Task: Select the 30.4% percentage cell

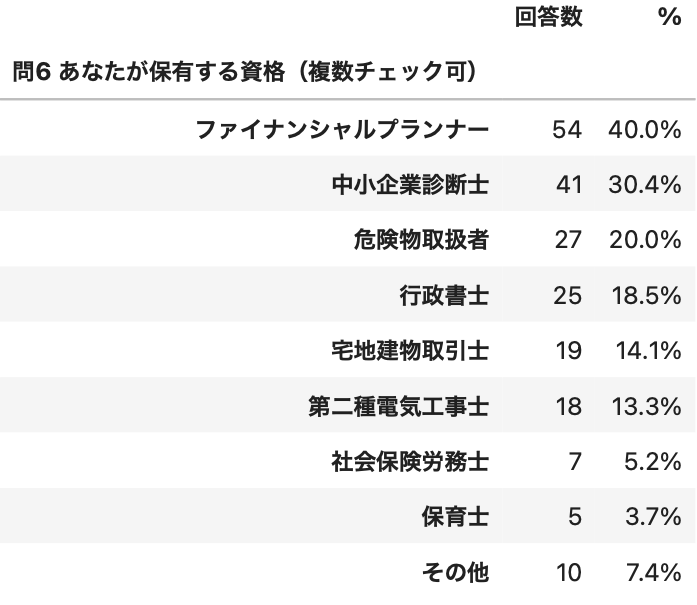Action: 645,184
